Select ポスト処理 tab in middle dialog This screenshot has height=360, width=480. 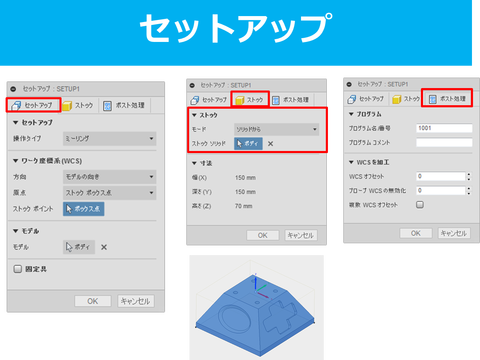[291, 100]
